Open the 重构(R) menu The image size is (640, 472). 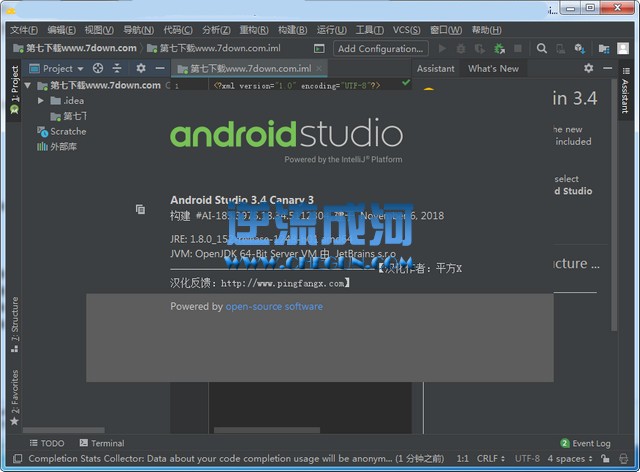[254, 30]
